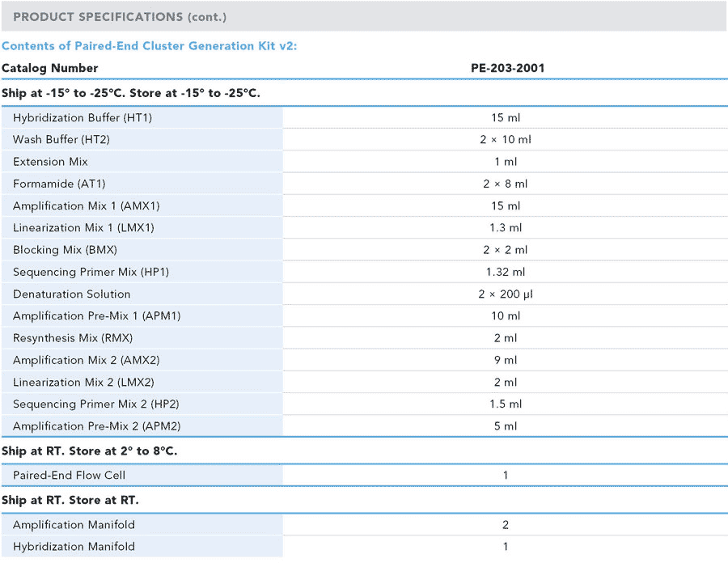Click the '2 × 200 µl' value

(x=506, y=294)
